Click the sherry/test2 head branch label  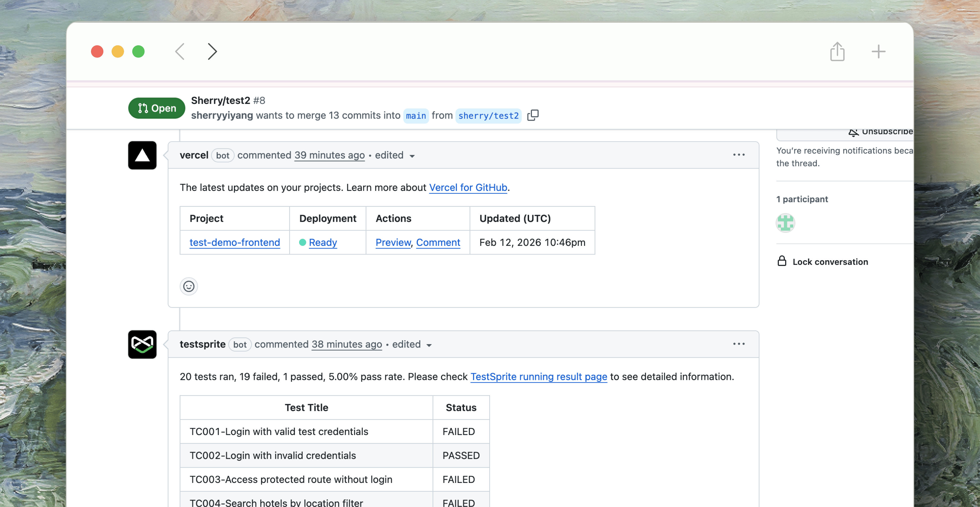(x=488, y=116)
